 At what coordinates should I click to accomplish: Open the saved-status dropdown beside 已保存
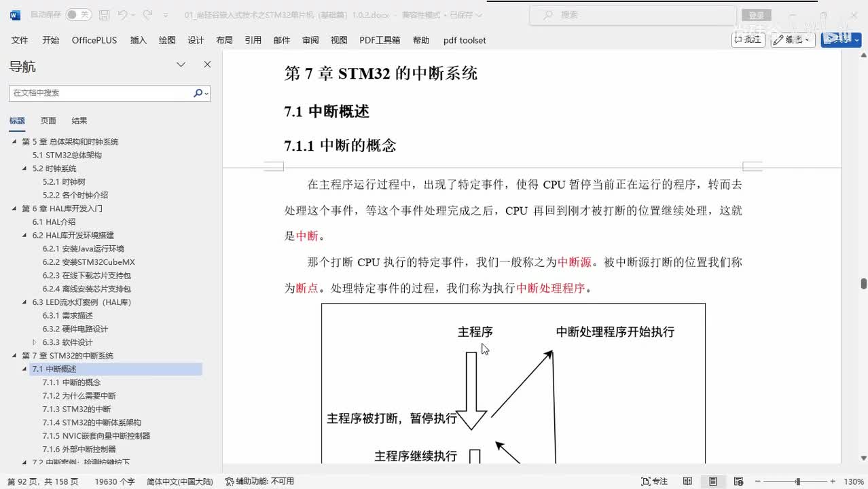(x=480, y=15)
